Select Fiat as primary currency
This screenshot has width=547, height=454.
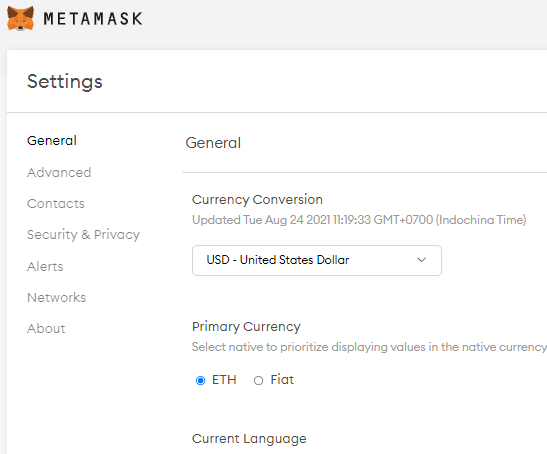coord(258,380)
